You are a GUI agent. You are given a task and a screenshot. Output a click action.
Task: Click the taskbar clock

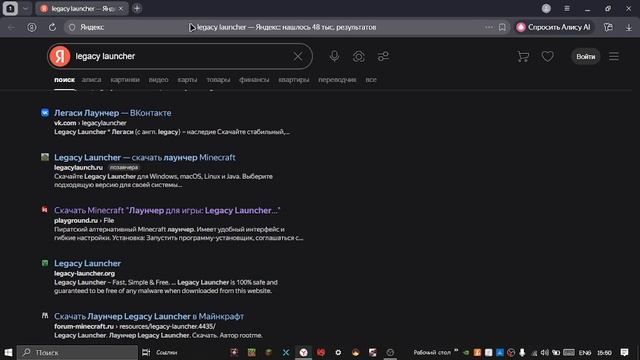click(604, 353)
